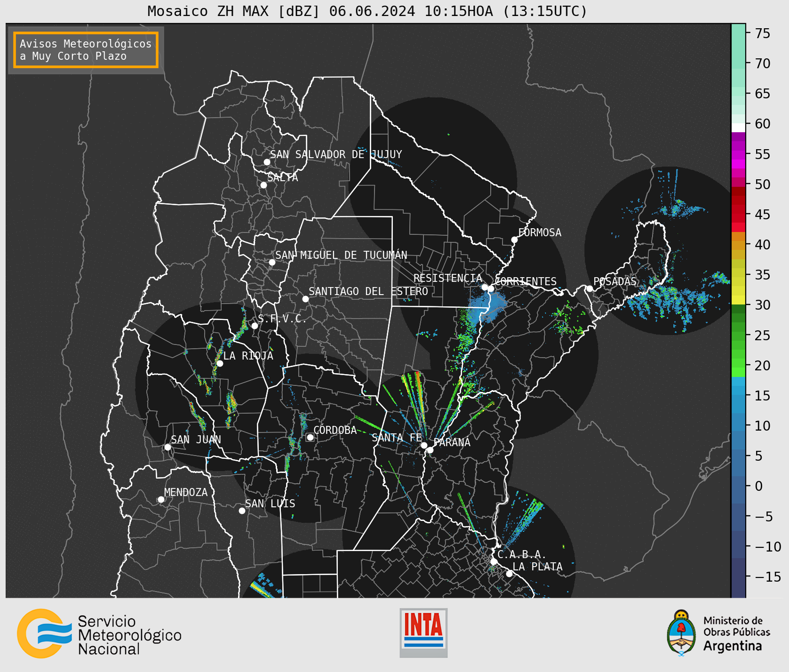Click the Servicio Meteorológico Nacional logo
This screenshot has height=672, width=789.
99,634
